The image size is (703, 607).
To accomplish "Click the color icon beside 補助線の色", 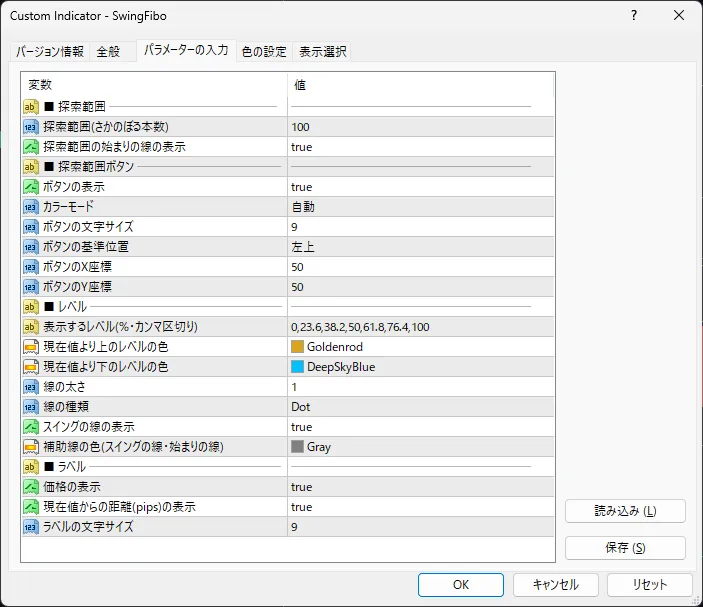I will [x=30, y=447].
